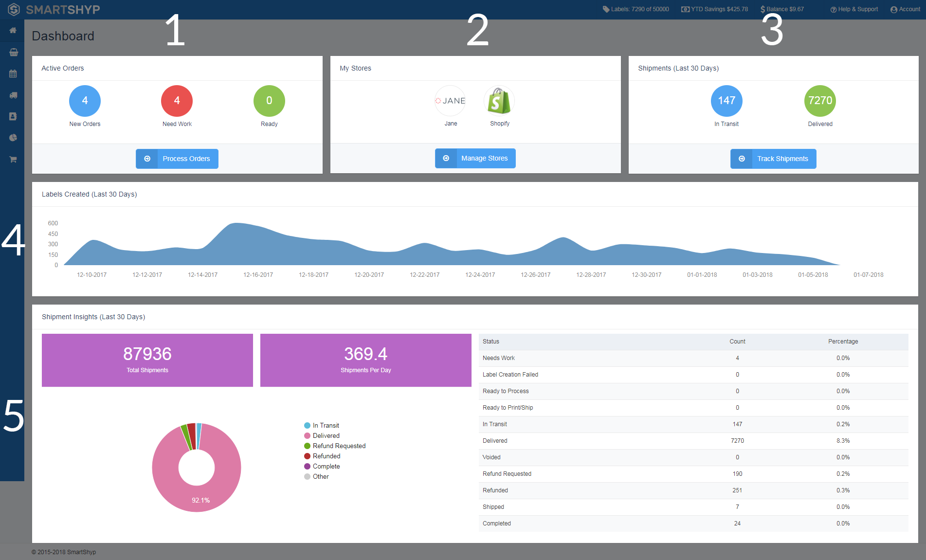Click the shopping basket sidebar icon

(x=13, y=52)
